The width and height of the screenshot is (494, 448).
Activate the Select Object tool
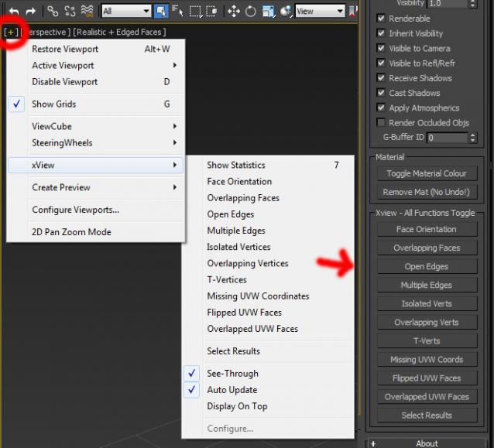pos(161,12)
